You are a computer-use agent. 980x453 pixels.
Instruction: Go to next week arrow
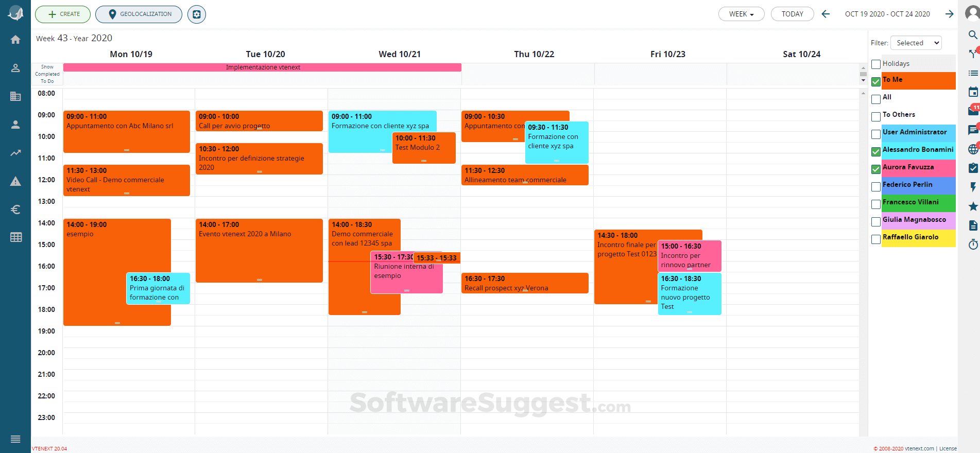click(x=949, y=14)
